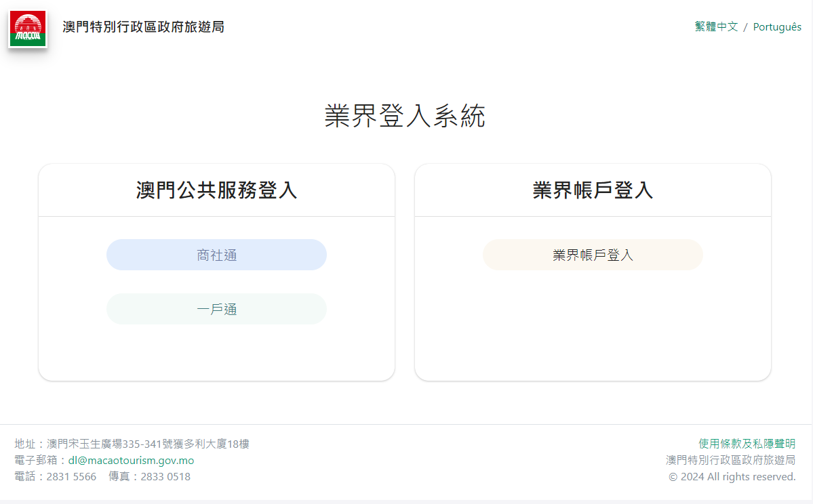This screenshot has width=813, height=504.
Task: Open the dl@macaotourism.gov.mo email link
Action: pyautogui.click(x=131, y=461)
